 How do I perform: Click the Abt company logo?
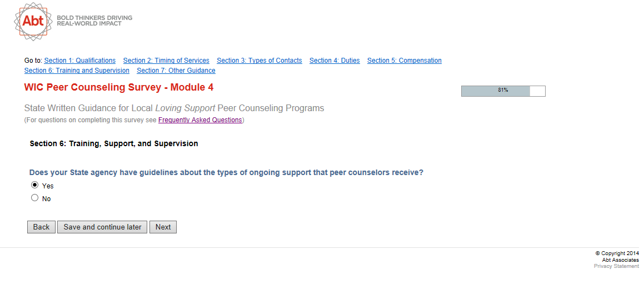coord(33,21)
